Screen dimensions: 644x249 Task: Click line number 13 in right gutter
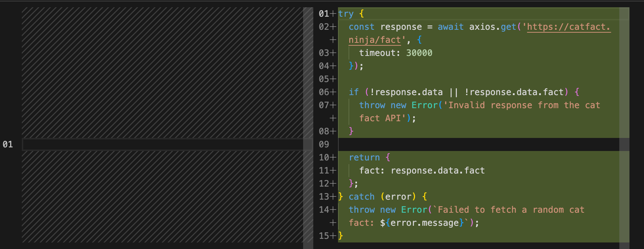coord(324,197)
